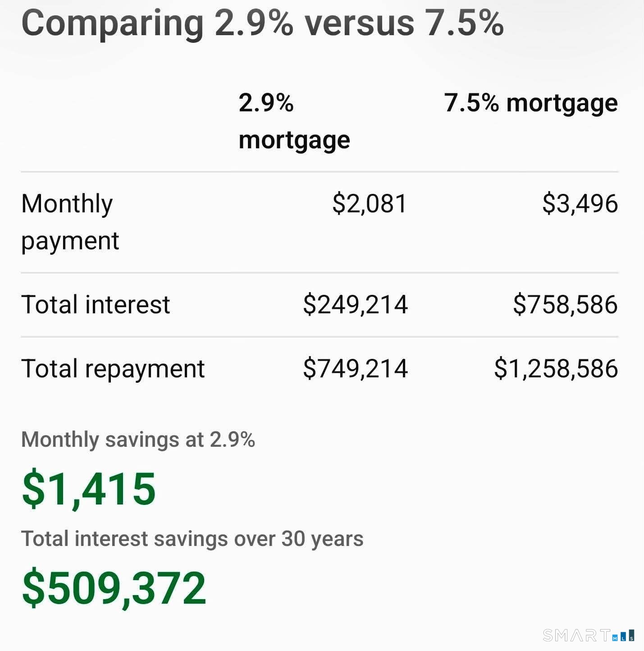Click the $3,496 monthly payment value
Screen dimensions: 644x651
[580, 204]
